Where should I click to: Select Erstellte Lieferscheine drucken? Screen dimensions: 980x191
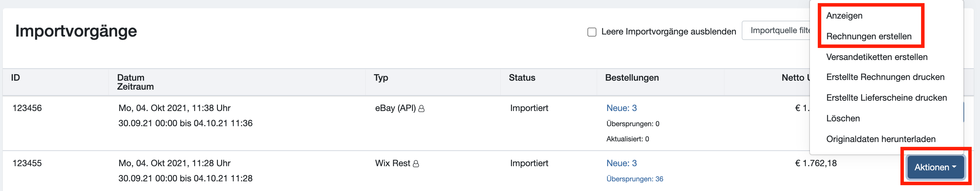click(x=886, y=98)
